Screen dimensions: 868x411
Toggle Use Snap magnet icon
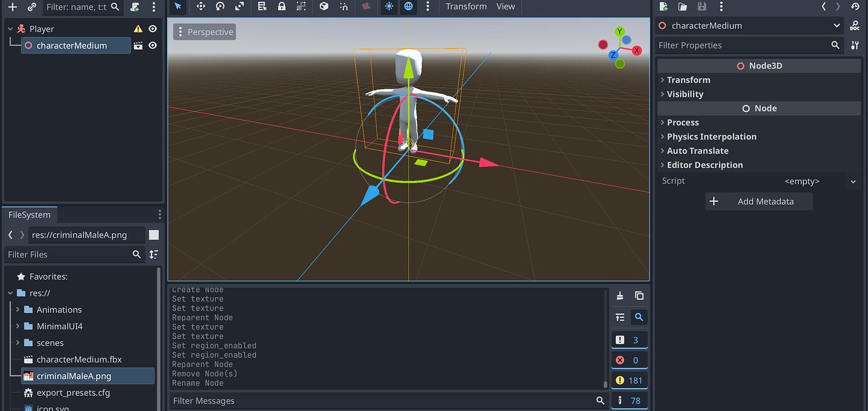(343, 6)
